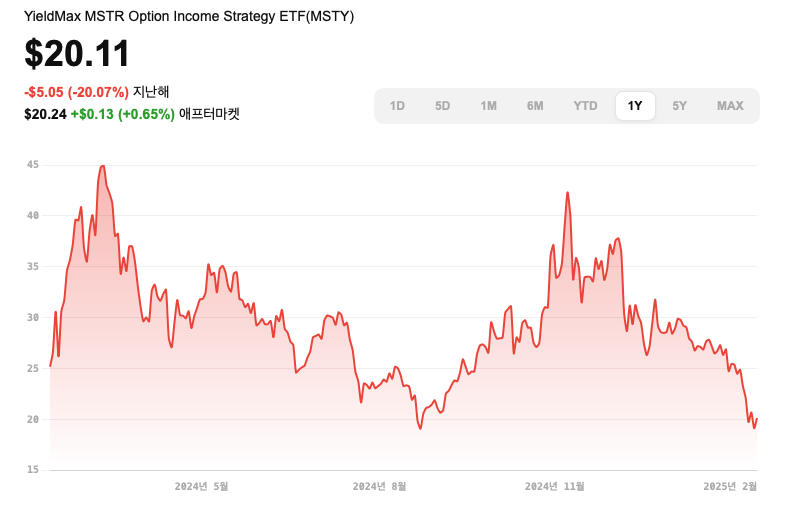799x514 pixels.
Task: Click the August 2024 price low near 19
Action: tap(420, 428)
